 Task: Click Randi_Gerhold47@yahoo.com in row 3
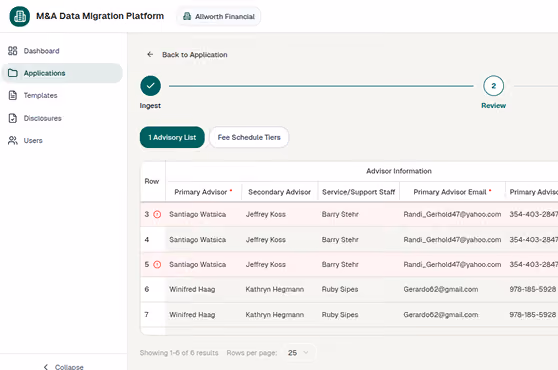(x=452, y=214)
